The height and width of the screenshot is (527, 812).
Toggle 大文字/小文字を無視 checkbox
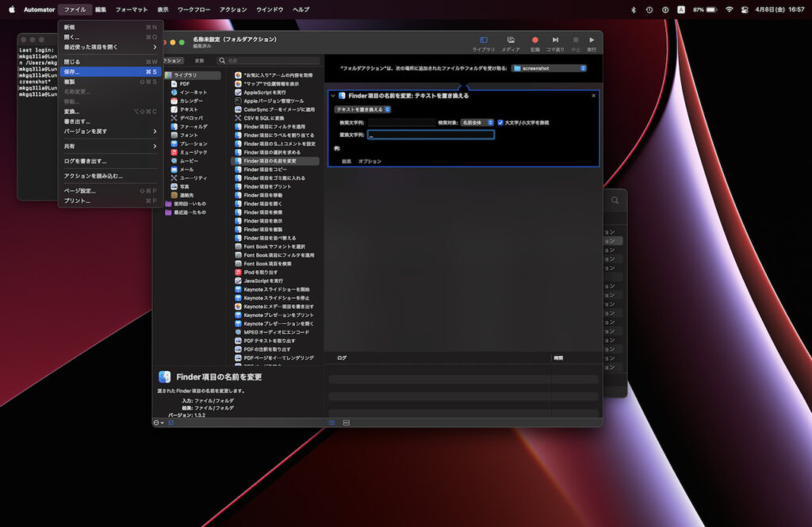(x=500, y=123)
